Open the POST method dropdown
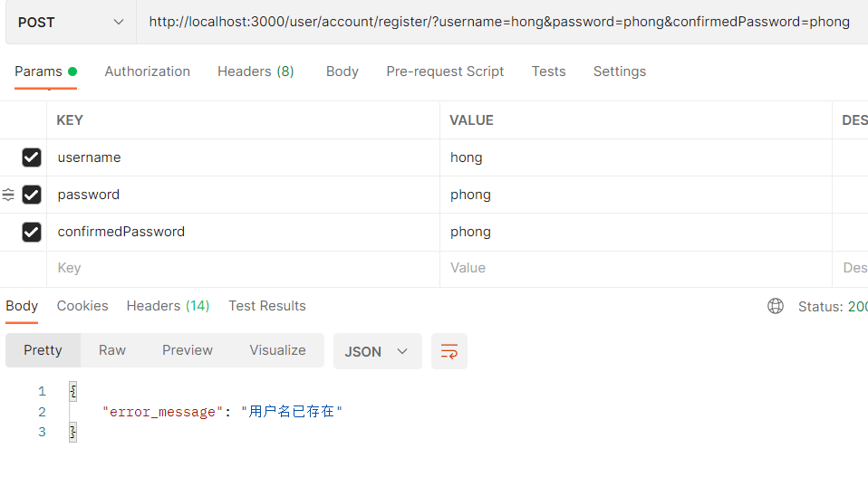Screen dimensions: 868x477 (71, 22)
